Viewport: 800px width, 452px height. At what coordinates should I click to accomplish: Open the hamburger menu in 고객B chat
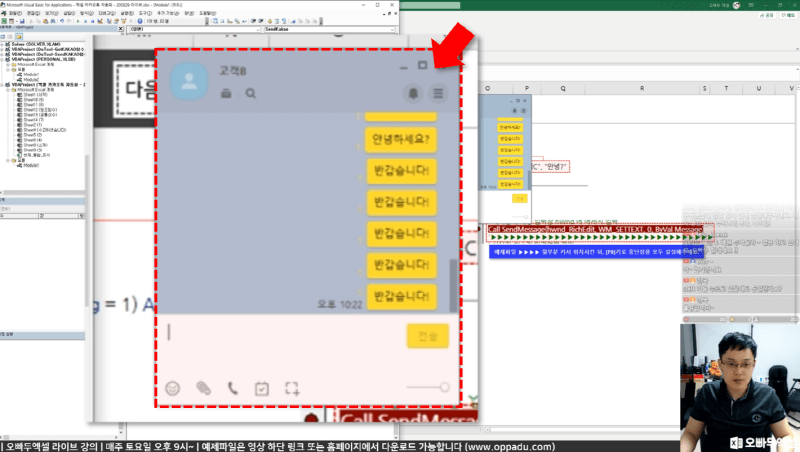pos(438,93)
